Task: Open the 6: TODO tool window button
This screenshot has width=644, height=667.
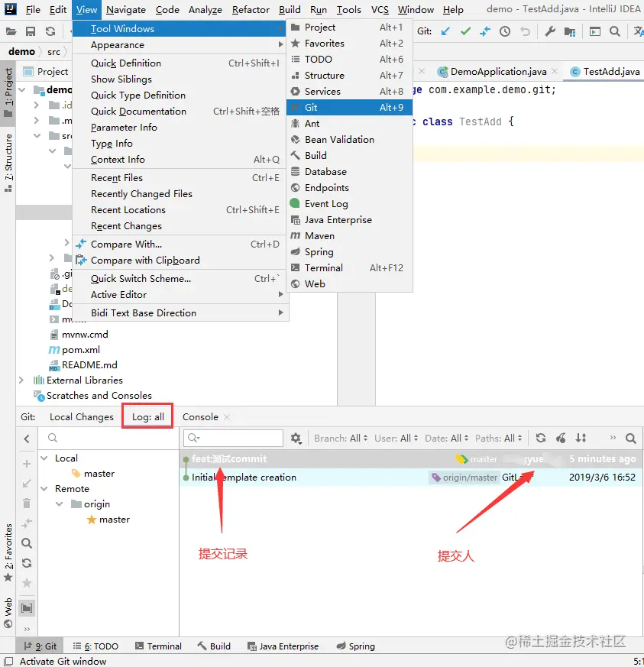Action: point(95,646)
